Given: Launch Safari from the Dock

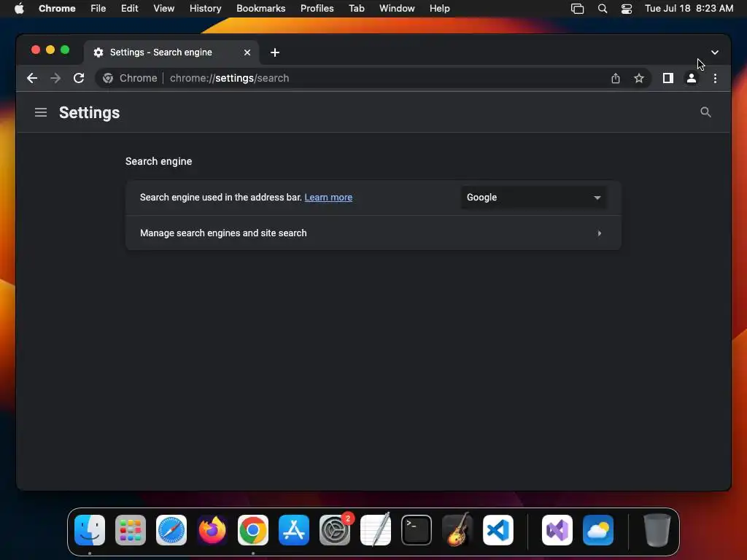Looking at the screenshot, I should (171, 530).
